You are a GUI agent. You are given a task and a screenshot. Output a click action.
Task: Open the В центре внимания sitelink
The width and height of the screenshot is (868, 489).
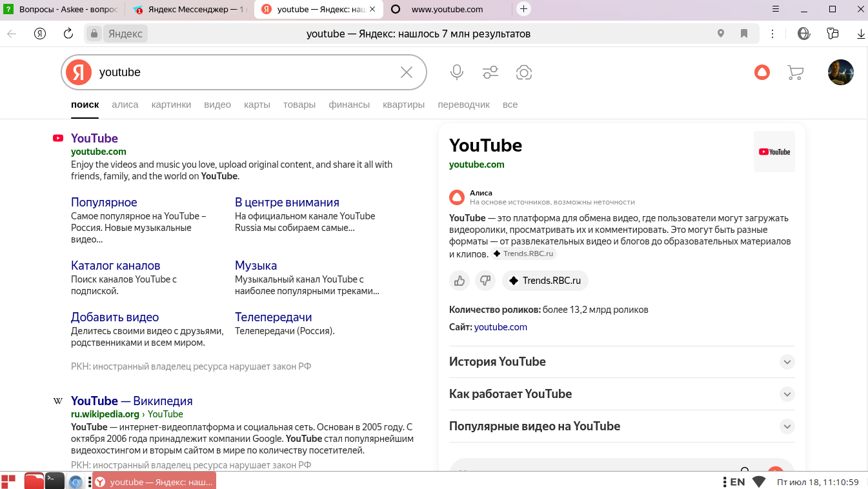[287, 203]
